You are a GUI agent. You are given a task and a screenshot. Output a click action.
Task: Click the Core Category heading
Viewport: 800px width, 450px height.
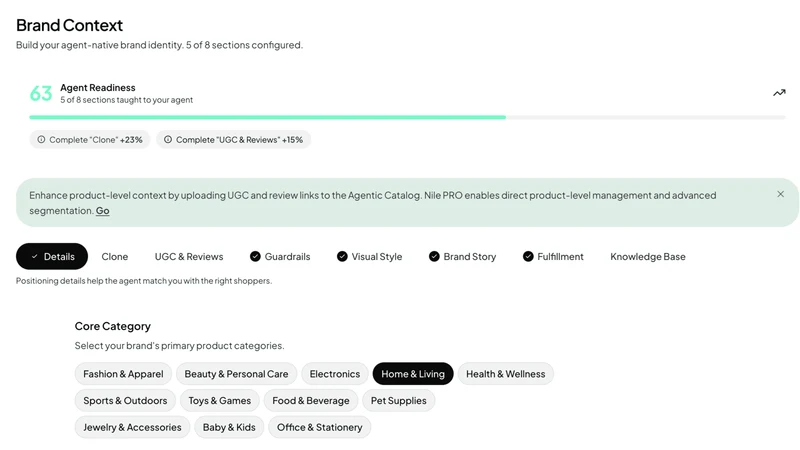coord(113,326)
